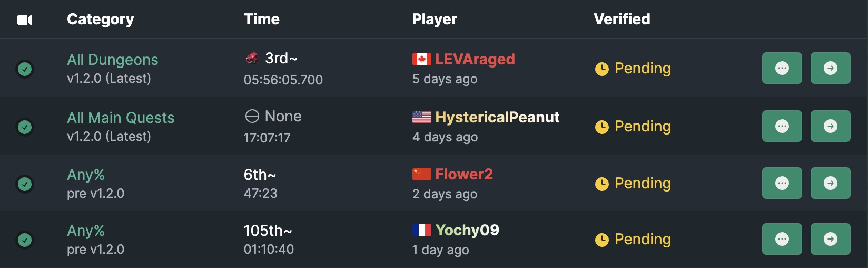
Task: Sort the table by the Verified column header
Action: coord(622,20)
